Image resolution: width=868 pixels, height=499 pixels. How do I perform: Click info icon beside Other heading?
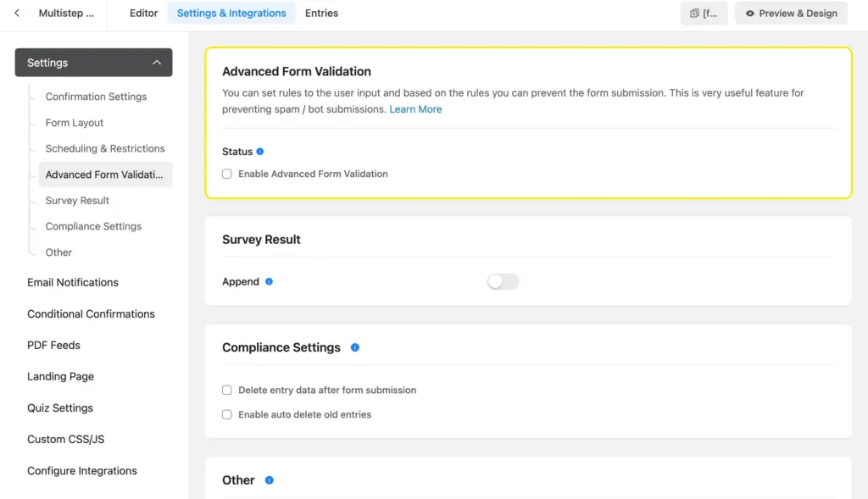[270, 480]
